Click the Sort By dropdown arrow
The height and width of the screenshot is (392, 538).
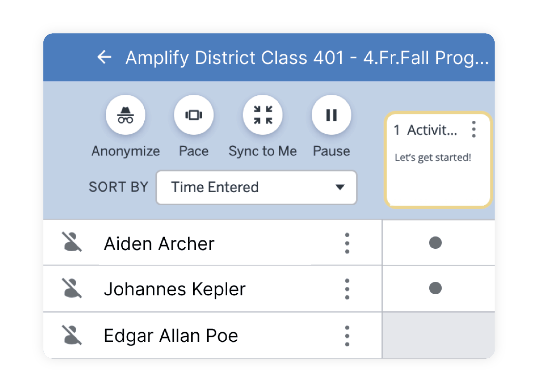(340, 187)
